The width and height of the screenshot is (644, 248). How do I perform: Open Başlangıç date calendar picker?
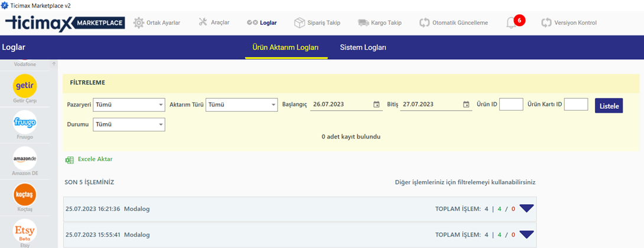(376, 104)
